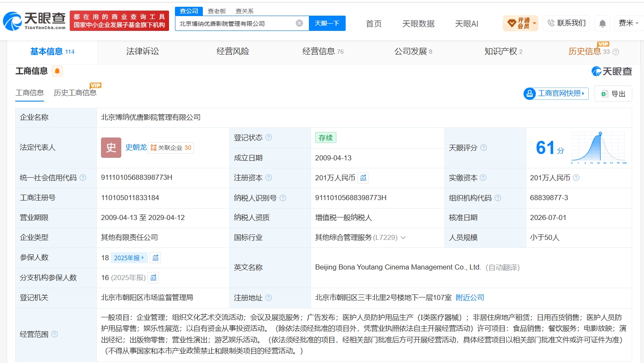The height and width of the screenshot is (363, 644).
Task: Show help for 登记状态
Action: [x=268, y=137]
